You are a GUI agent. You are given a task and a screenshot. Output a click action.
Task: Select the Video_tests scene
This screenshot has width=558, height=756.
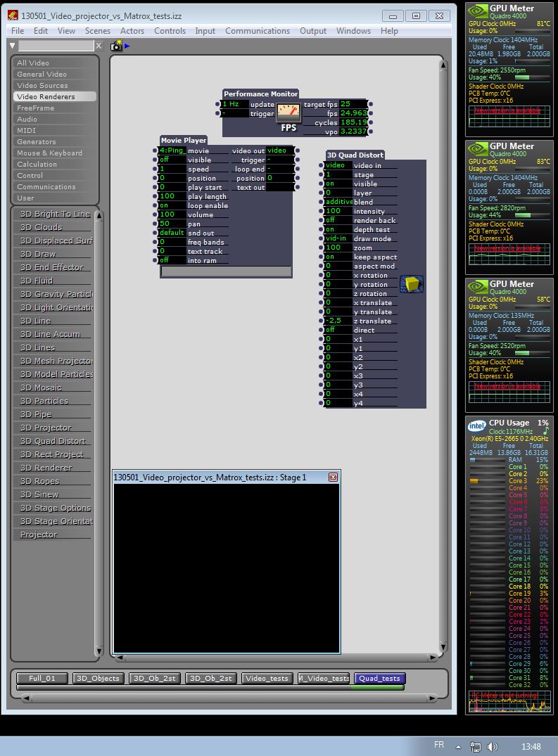pyautogui.click(x=267, y=679)
